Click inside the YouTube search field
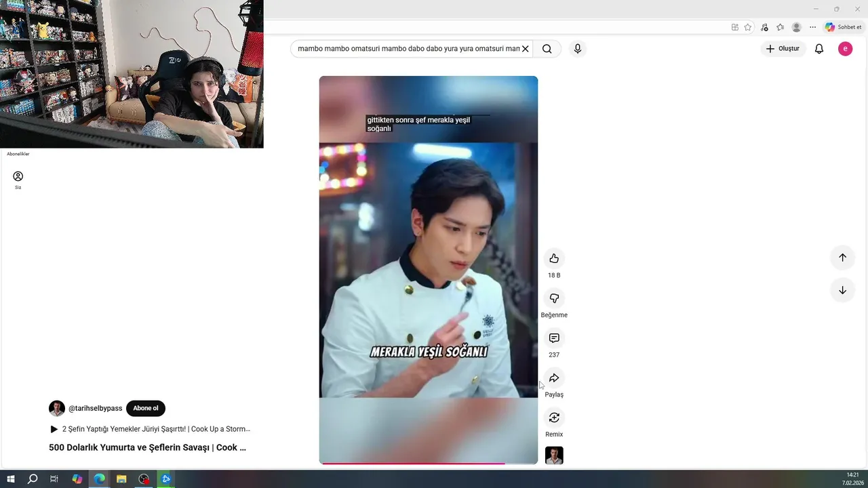Viewport: 868px width, 488px height. coord(408,49)
